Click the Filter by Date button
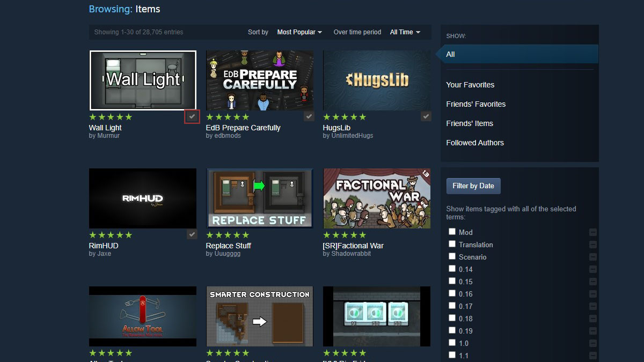 pos(473,186)
